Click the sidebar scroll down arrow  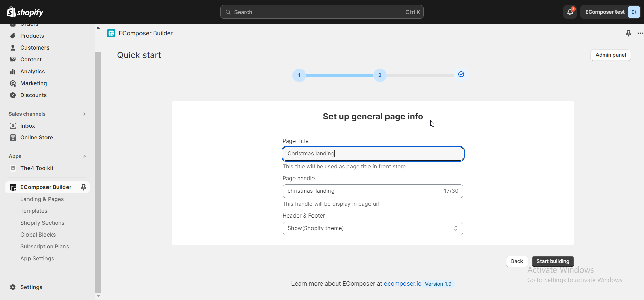pos(98,296)
